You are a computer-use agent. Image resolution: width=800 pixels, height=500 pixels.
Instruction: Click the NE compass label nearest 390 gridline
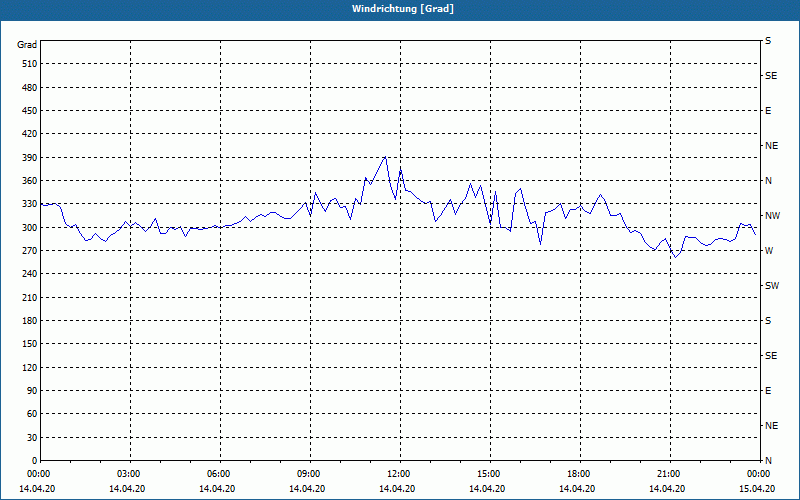[x=771, y=146]
